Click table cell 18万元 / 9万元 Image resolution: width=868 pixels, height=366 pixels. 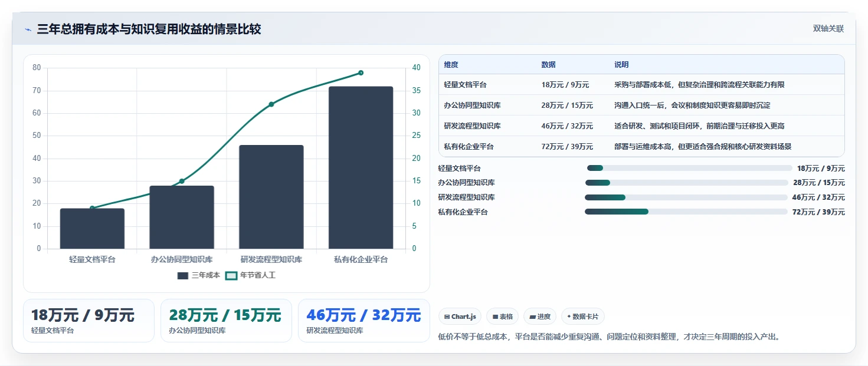(x=565, y=85)
